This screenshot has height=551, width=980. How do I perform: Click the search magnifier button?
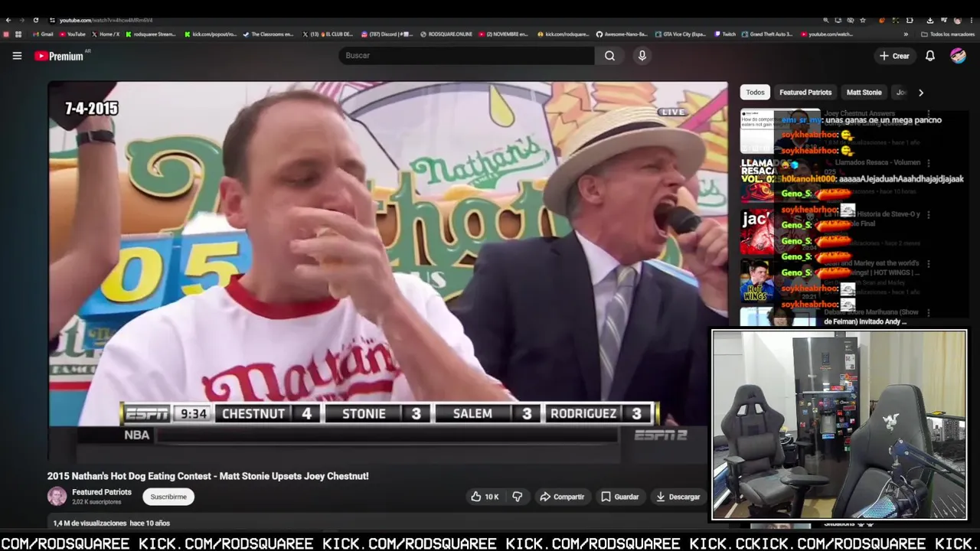coord(609,56)
